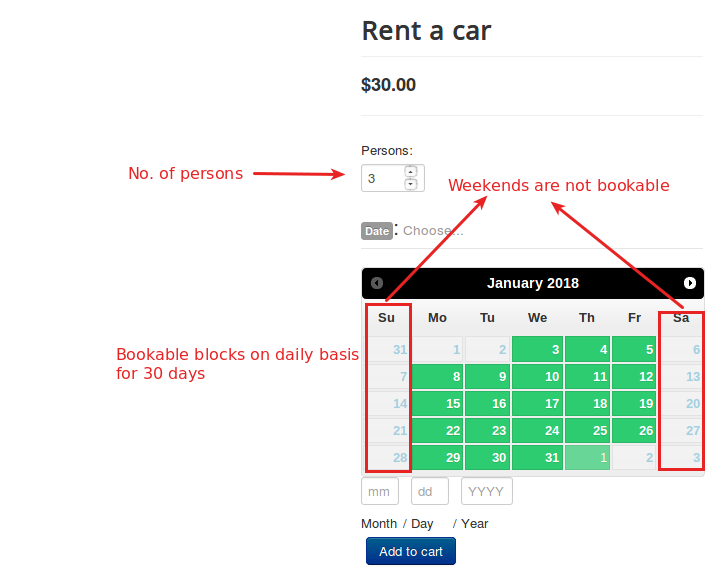Pick January 31 in the calendar
The width and height of the screenshot is (722, 576).
click(537, 458)
